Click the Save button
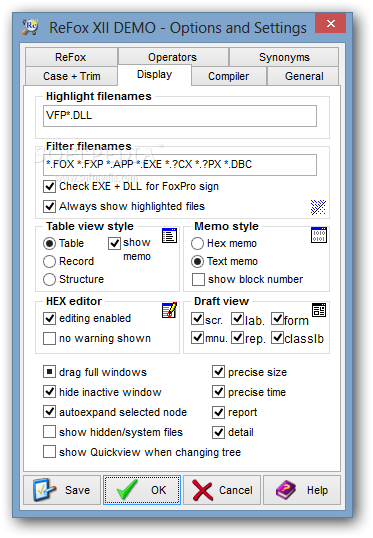Image resolution: width=373 pixels, height=538 pixels. pos(62,490)
